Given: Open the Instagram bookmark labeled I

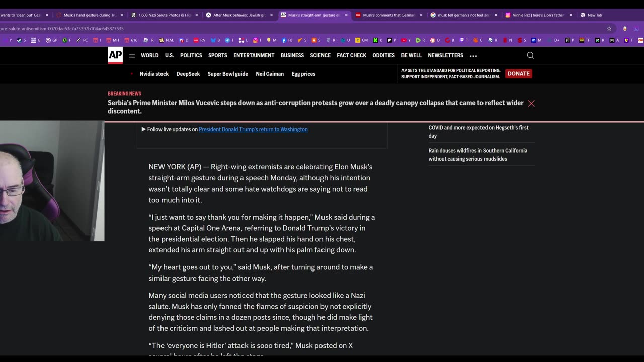Looking at the screenshot, I should pyautogui.click(x=257, y=40).
